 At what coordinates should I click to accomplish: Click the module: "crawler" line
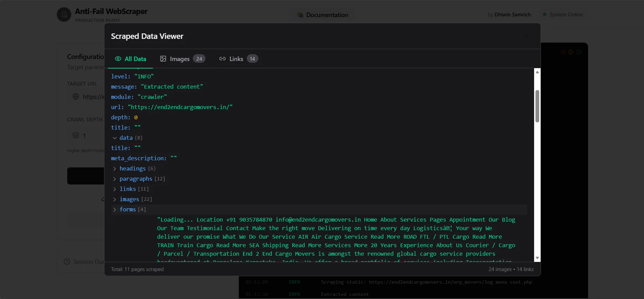pyautogui.click(x=139, y=97)
